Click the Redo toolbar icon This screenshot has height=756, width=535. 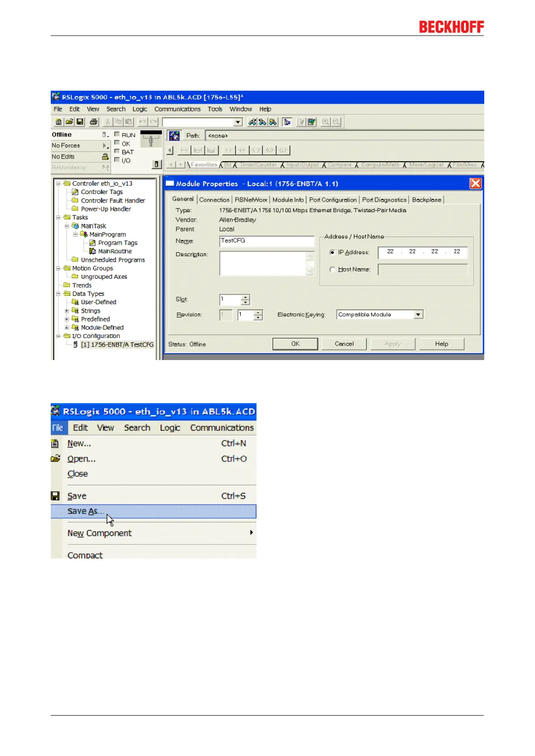coord(154,122)
